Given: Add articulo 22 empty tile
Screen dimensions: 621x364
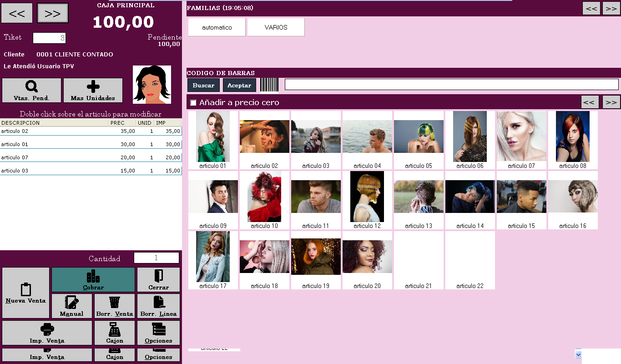Looking at the screenshot, I should 470,260.
